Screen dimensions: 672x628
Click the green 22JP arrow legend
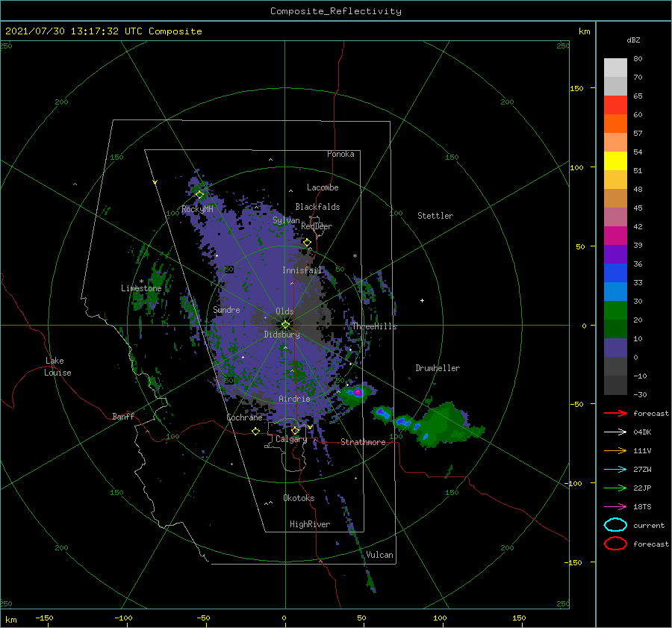pos(615,488)
